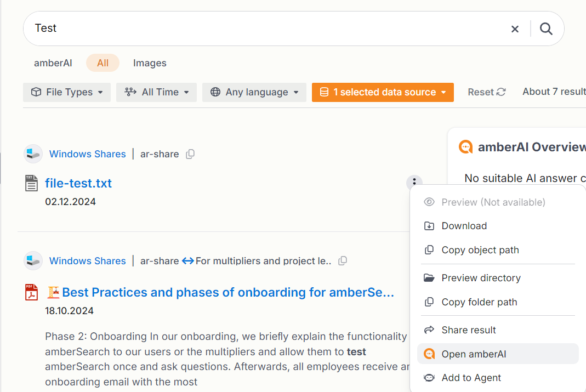
Task: Open Windows Shares link above file-test.txt
Action: pos(88,154)
